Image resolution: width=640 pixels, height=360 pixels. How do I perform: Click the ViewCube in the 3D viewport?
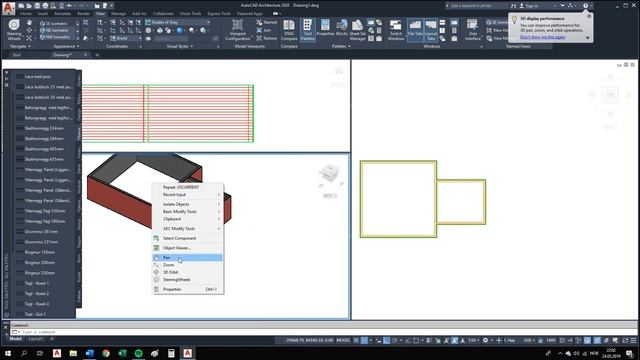tap(330, 173)
